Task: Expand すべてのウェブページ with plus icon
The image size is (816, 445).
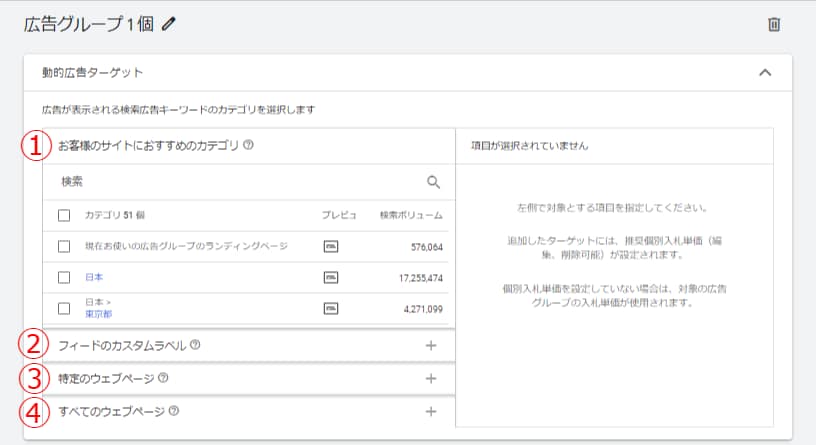Action: (x=431, y=410)
